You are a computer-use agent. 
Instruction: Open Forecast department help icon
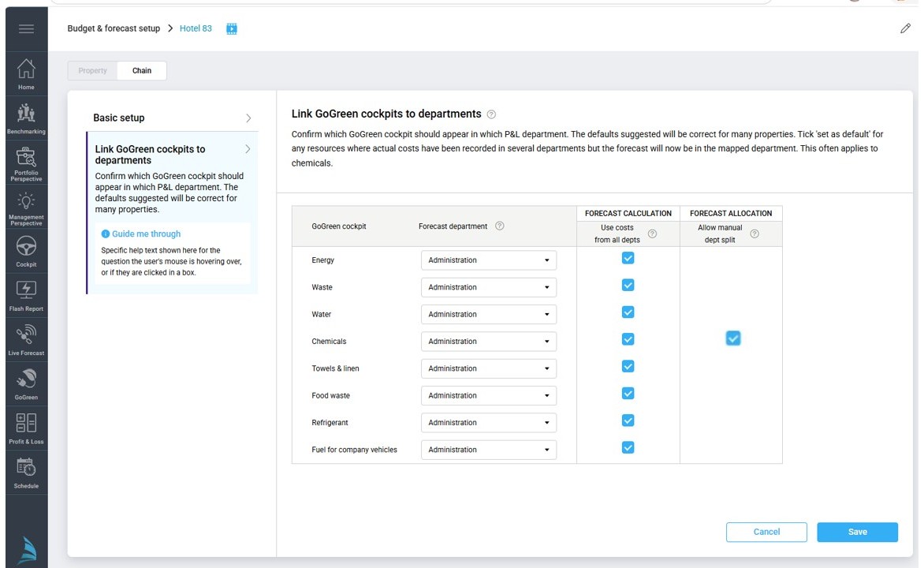(499, 226)
